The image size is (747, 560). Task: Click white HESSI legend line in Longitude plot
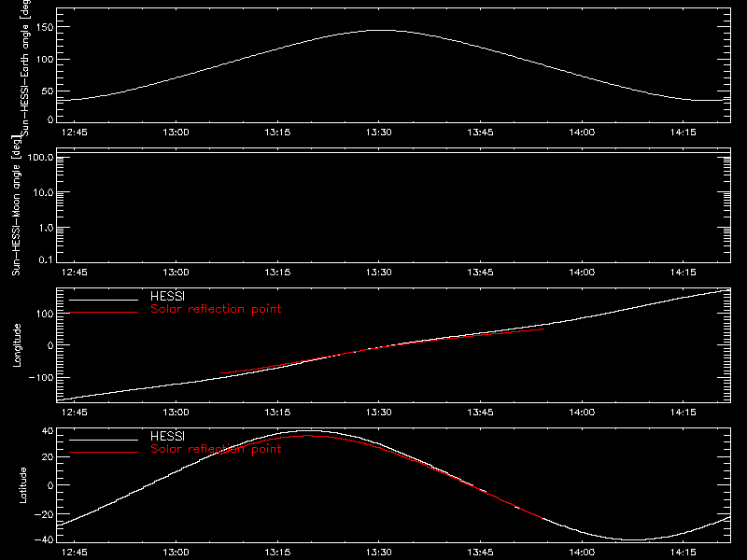[104, 300]
